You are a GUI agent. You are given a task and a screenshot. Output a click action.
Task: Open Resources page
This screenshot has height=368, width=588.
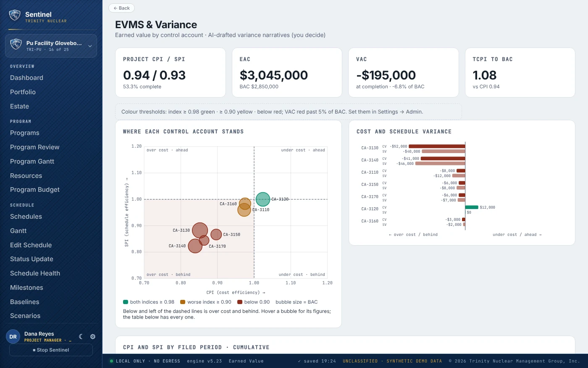(x=26, y=176)
